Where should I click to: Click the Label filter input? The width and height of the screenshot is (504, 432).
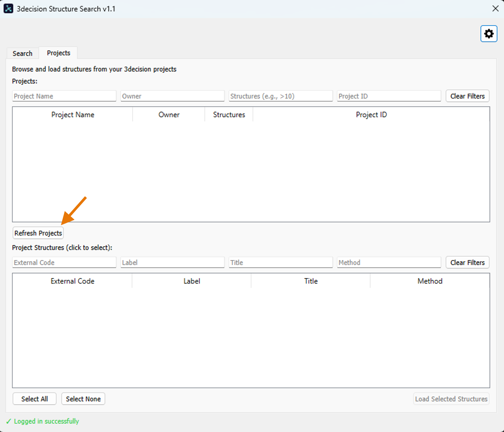tap(172, 262)
